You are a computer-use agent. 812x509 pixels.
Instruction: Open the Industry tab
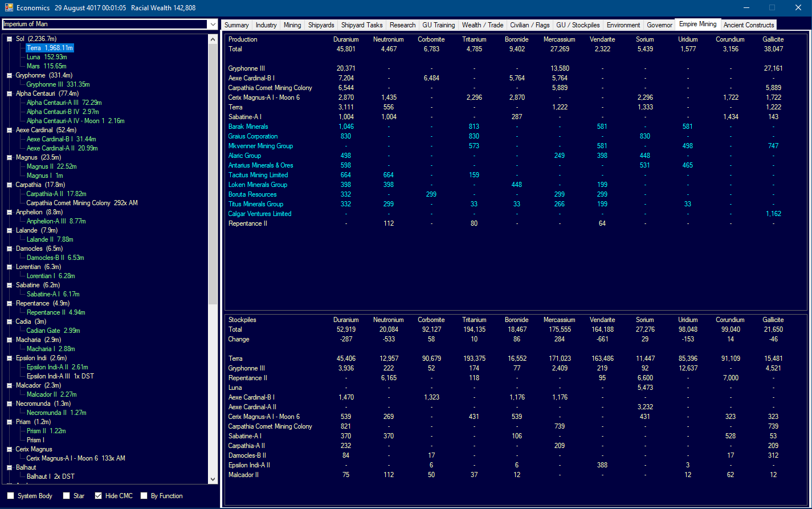pyautogui.click(x=266, y=25)
